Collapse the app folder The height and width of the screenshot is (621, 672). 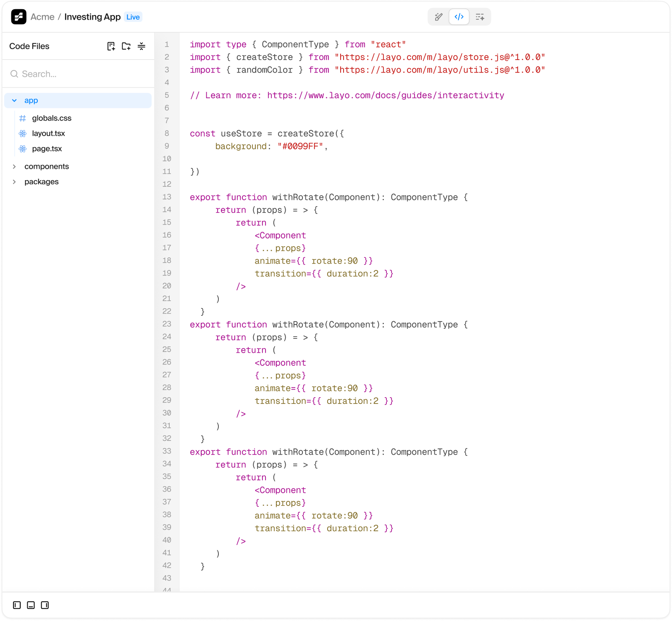(15, 101)
